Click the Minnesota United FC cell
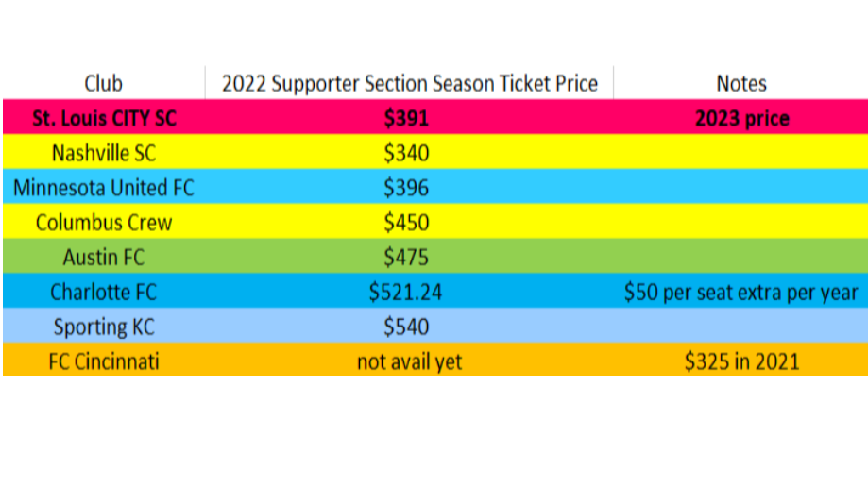The height and width of the screenshot is (487, 868). [104, 188]
